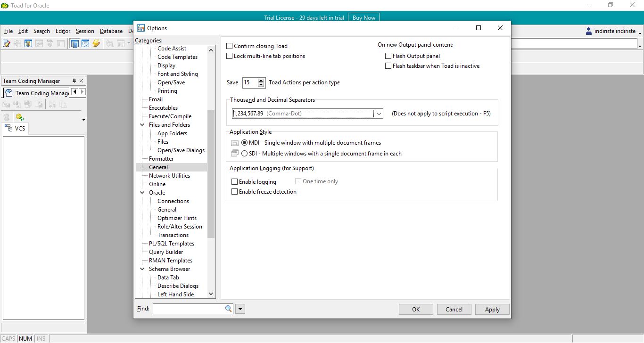Viewport: 644px width, 343px height.
Task: Enable Flash taskbar when Toad is inactive
Action: 388,66
